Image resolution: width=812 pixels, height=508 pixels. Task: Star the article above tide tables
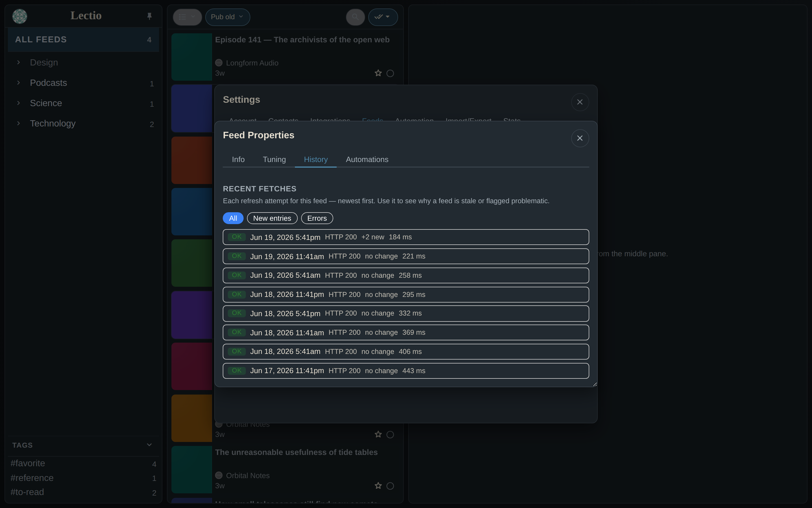coord(378,434)
